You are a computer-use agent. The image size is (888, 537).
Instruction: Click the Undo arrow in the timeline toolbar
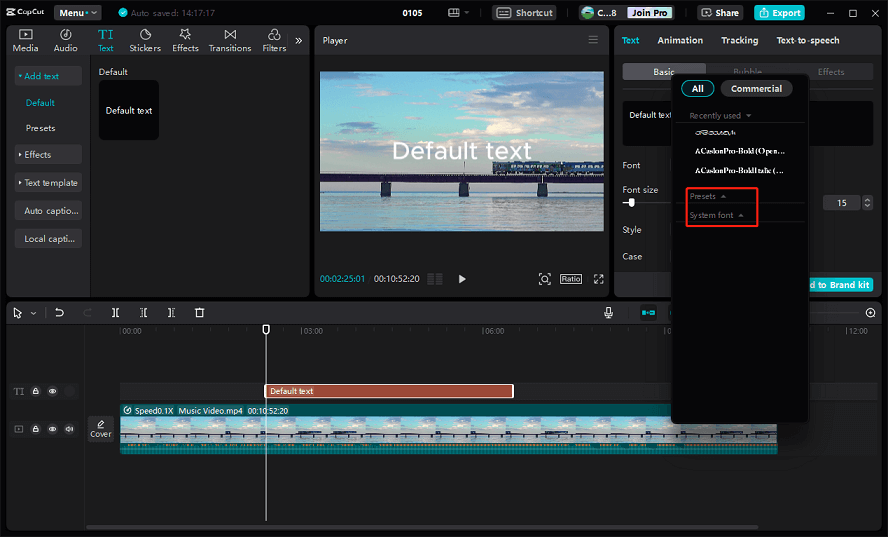click(59, 312)
